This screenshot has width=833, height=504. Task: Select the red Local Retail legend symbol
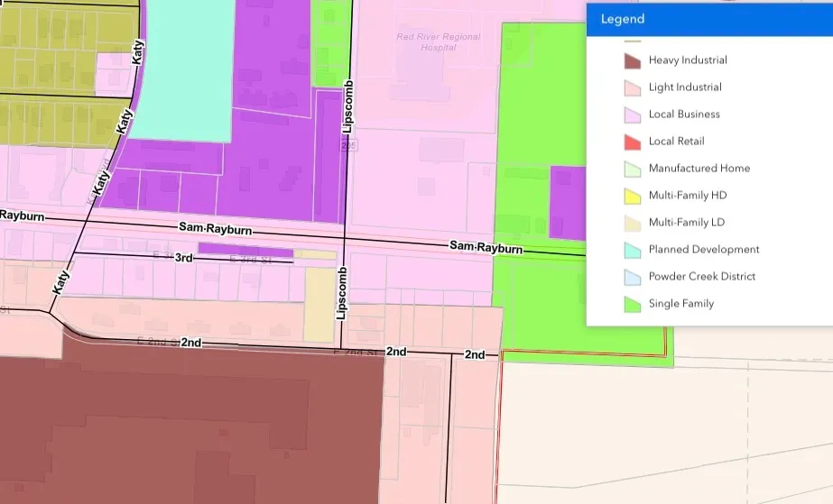pos(632,142)
